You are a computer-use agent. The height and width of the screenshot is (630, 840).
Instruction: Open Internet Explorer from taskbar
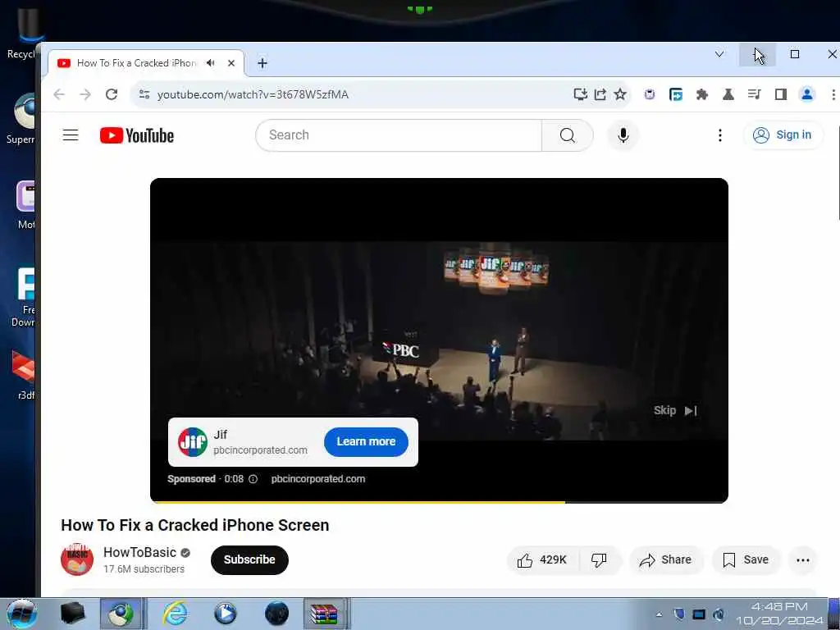click(x=176, y=614)
